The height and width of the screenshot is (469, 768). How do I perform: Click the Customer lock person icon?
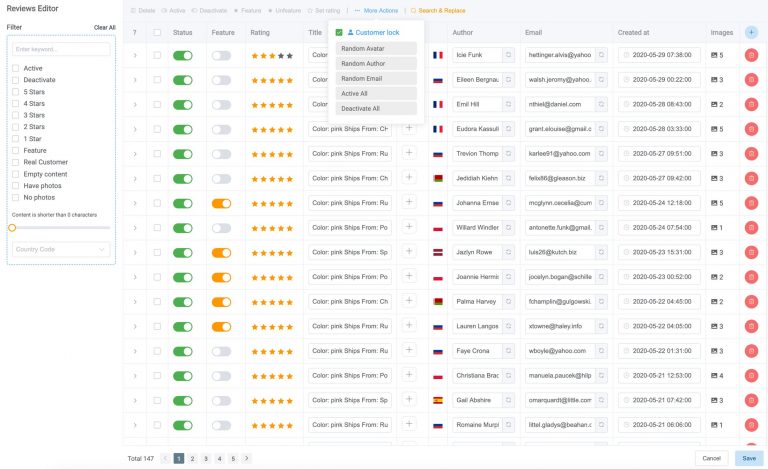click(350, 32)
